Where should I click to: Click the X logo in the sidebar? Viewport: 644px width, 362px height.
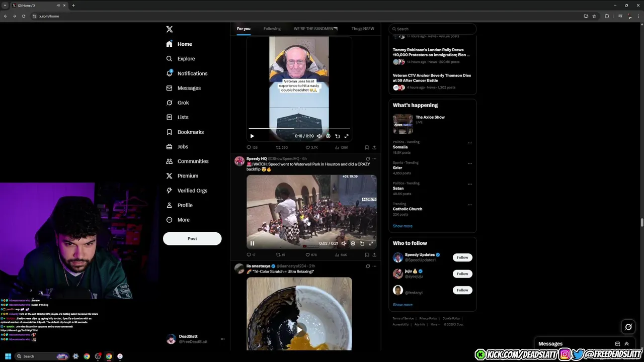pyautogui.click(x=170, y=29)
